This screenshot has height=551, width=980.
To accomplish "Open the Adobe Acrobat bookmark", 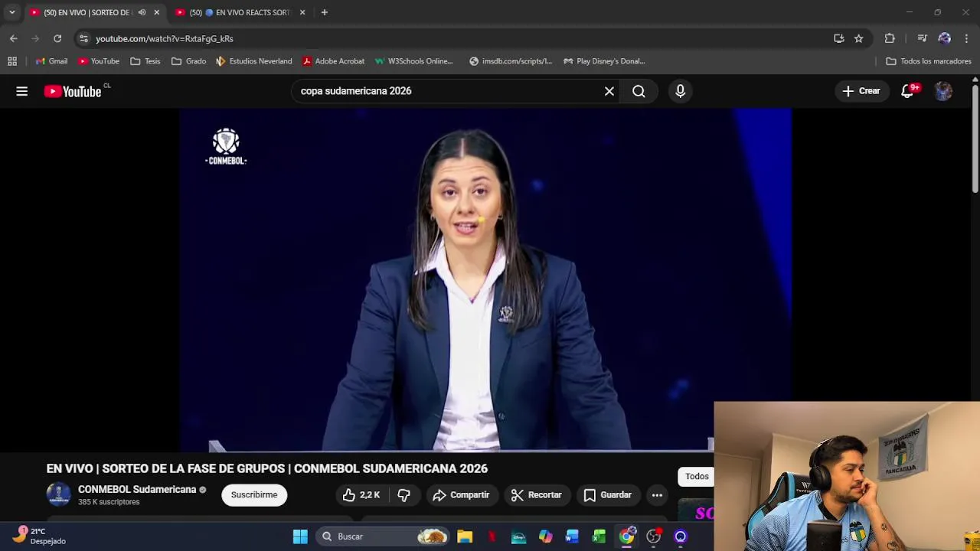I will 333,61.
